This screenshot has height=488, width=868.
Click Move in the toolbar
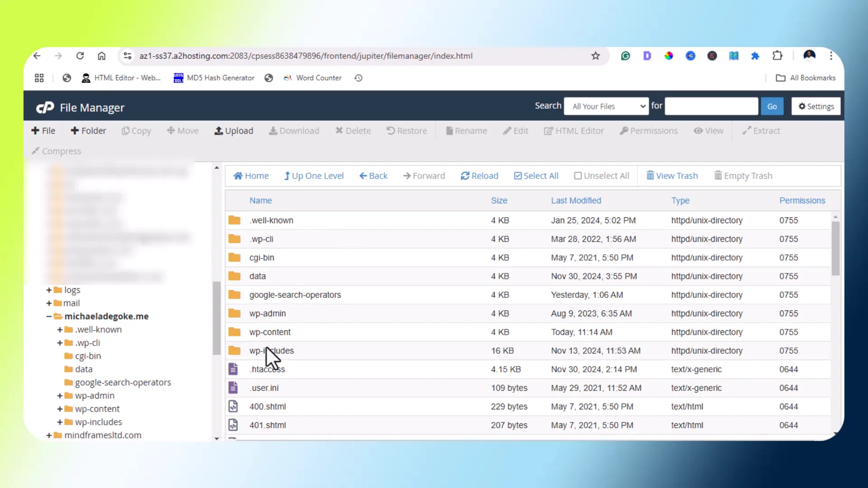pyautogui.click(x=183, y=131)
